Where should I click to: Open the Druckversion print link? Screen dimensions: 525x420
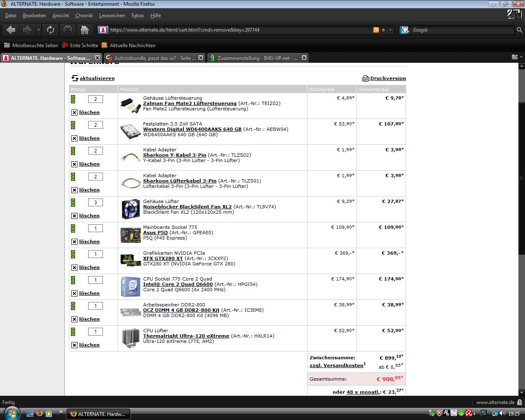point(388,78)
